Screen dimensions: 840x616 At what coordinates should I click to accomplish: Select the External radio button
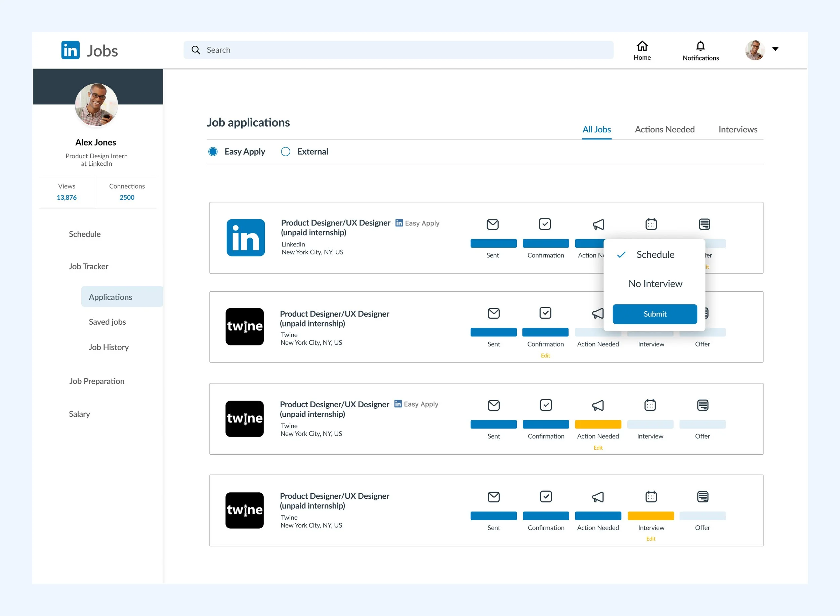click(286, 152)
